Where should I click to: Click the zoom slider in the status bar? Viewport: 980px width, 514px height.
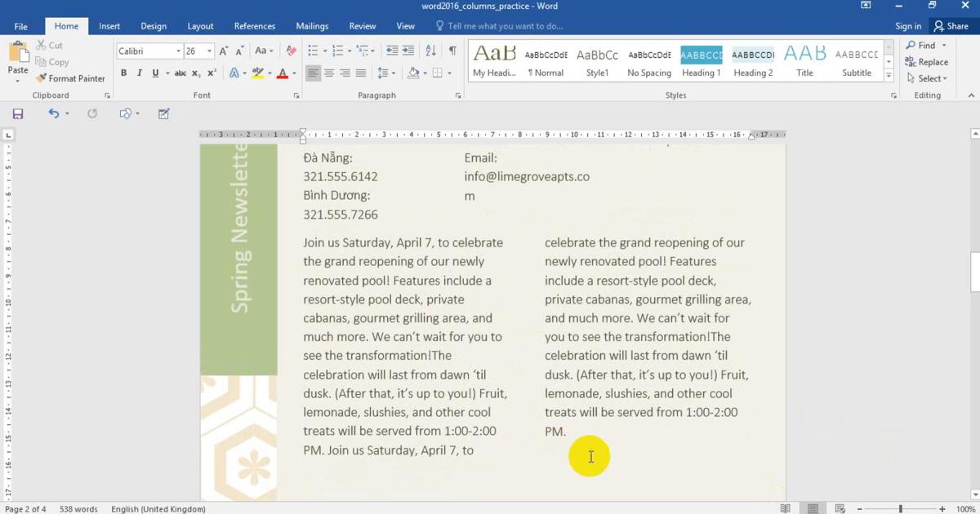pos(901,509)
